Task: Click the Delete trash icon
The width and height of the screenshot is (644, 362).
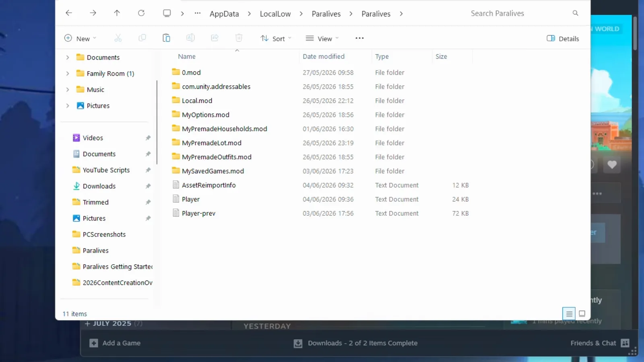Action: click(239, 38)
